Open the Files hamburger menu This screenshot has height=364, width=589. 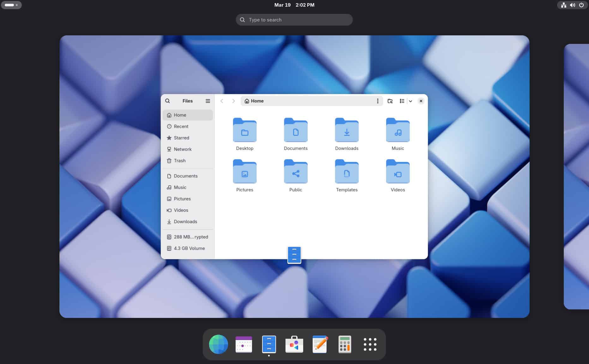pos(208,101)
